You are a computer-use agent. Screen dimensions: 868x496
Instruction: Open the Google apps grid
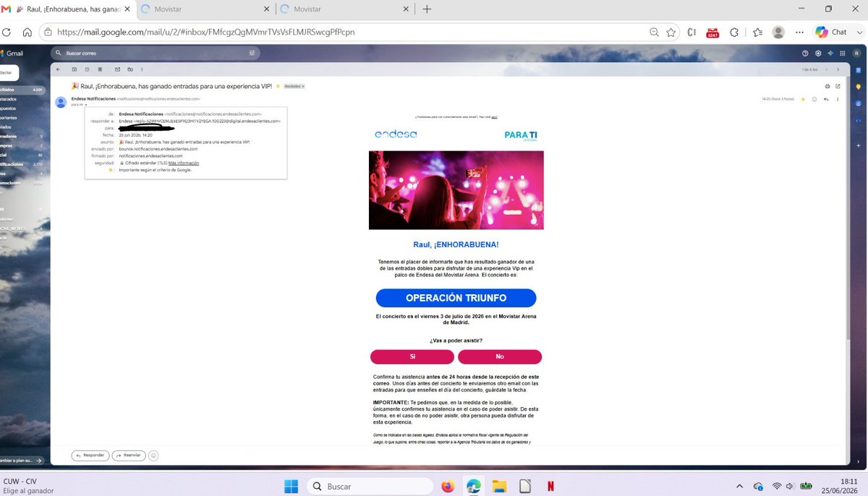pyautogui.click(x=843, y=54)
